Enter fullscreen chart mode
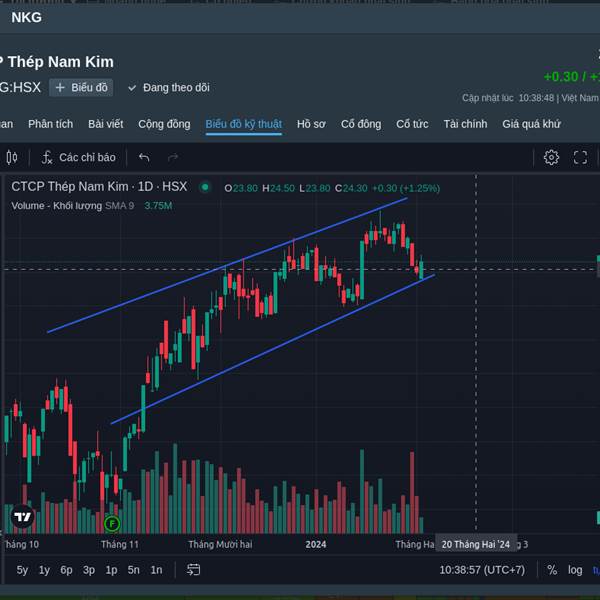This screenshot has width=600, height=600. [580, 157]
